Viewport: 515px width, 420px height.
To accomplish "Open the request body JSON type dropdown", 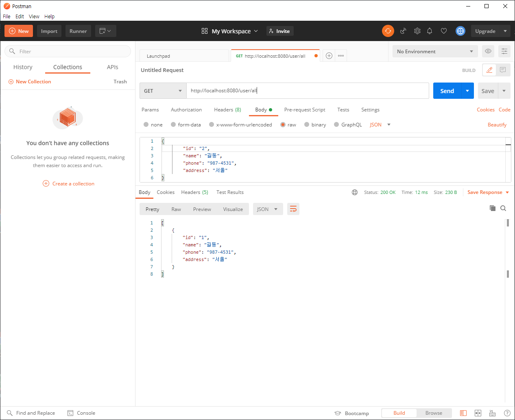I will click(380, 125).
